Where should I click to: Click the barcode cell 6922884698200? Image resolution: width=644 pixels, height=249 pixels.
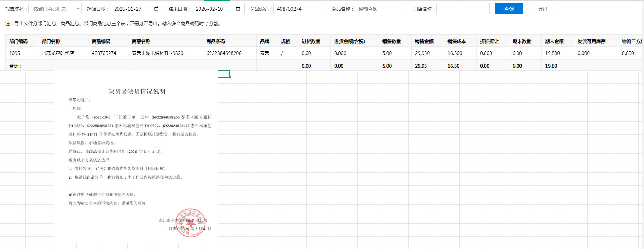click(x=224, y=53)
